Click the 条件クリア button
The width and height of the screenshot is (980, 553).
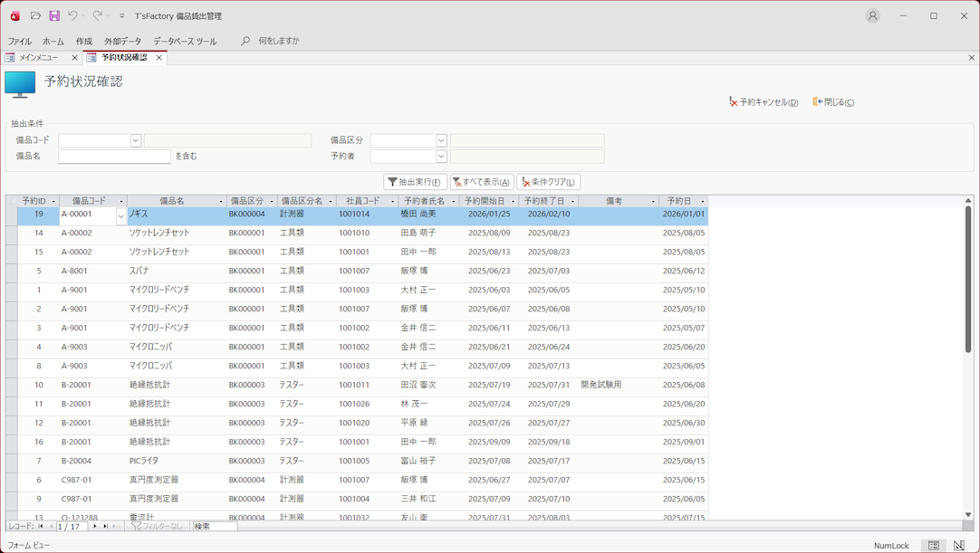(x=548, y=182)
